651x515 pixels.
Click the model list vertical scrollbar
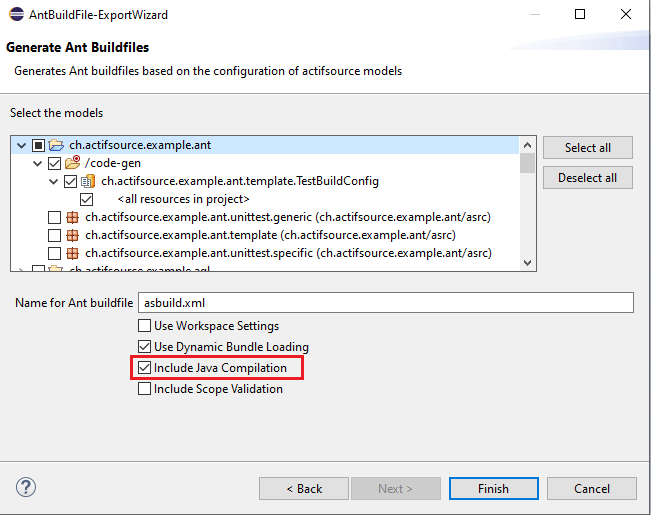[527, 200]
